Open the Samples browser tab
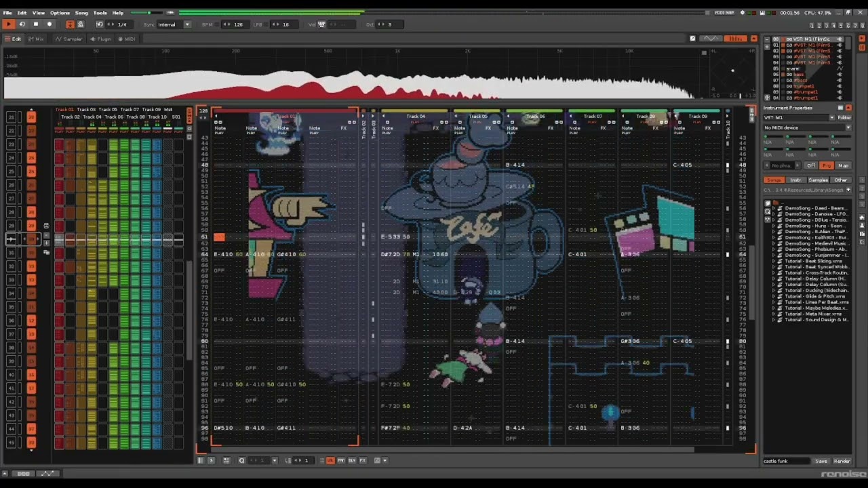868x488 pixels. [x=818, y=180]
